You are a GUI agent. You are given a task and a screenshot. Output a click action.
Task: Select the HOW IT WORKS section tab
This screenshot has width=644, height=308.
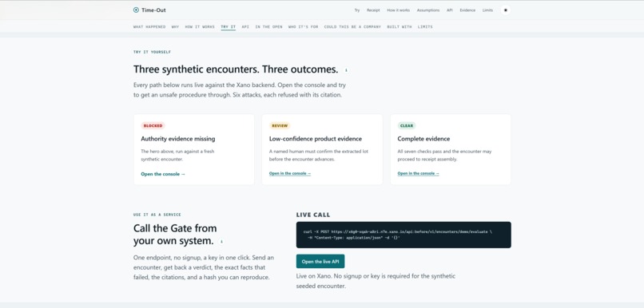click(200, 26)
